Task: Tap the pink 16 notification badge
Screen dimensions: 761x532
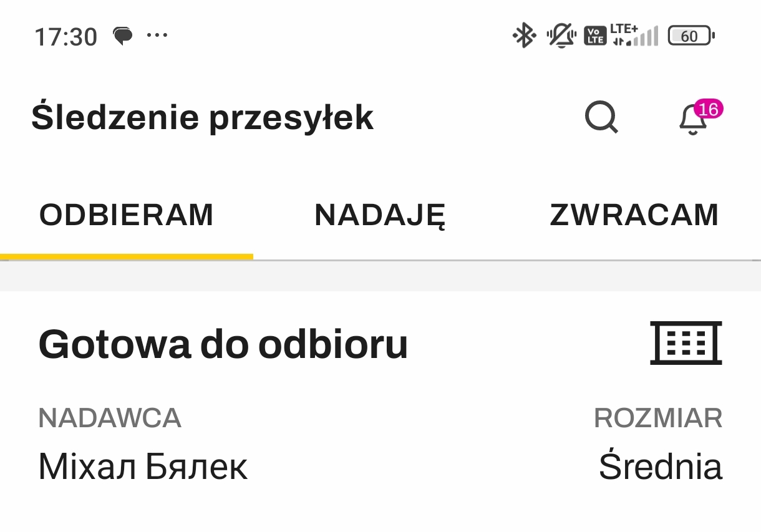Action: [708, 109]
